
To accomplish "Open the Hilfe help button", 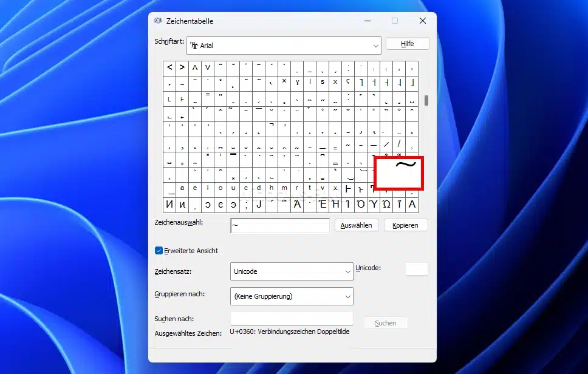I will (x=407, y=44).
